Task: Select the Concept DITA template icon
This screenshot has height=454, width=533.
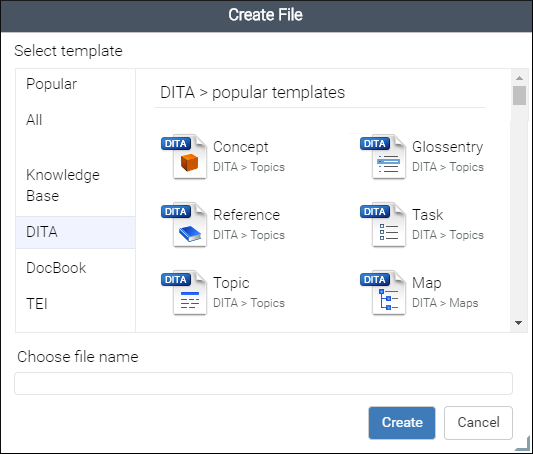Action: click(x=184, y=157)
